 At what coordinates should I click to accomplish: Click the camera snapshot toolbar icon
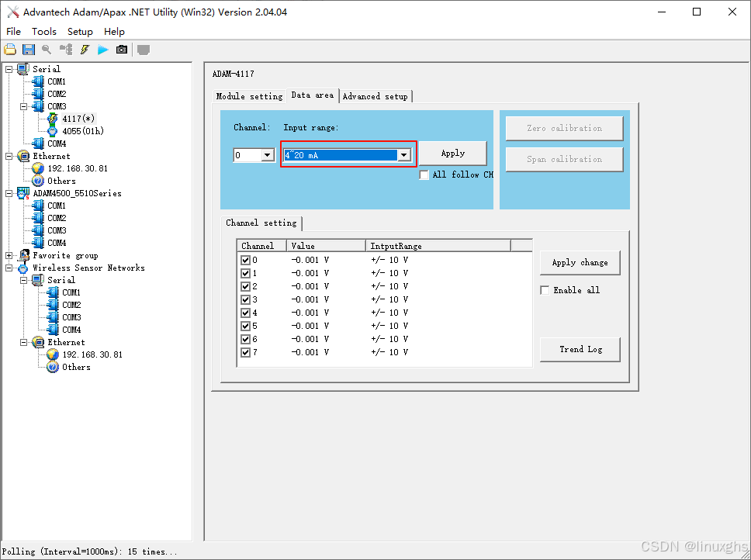pos(122,50)
